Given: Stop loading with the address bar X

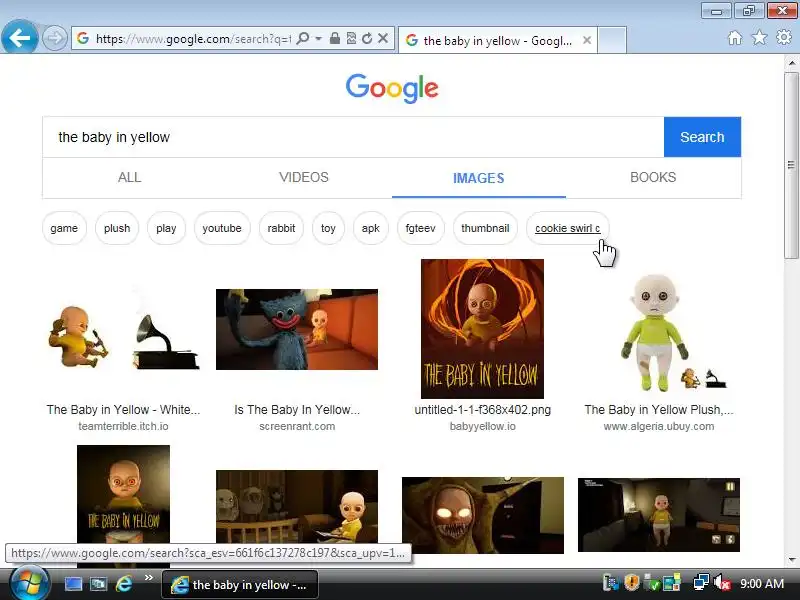Looking at the screenshot, I should [383, 38].
